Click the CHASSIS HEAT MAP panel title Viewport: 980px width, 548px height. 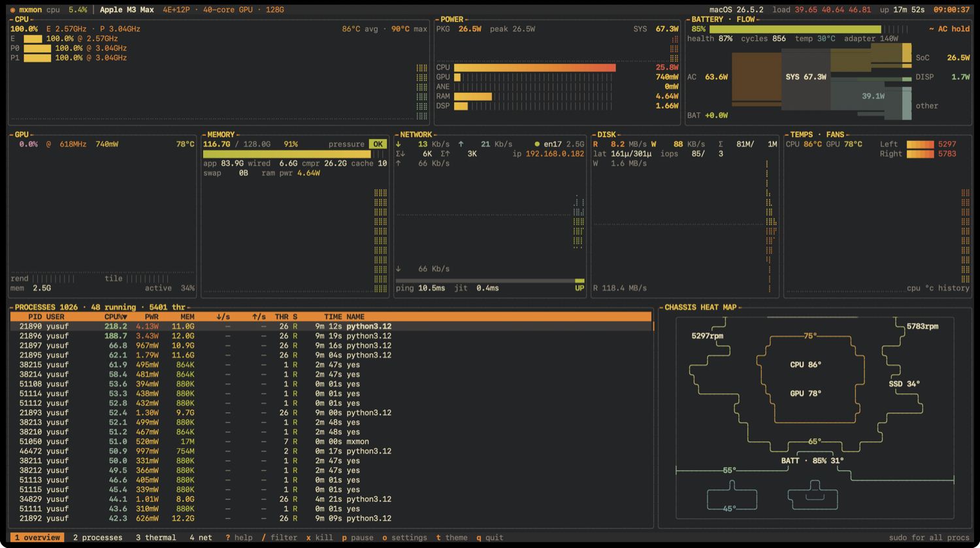700,308
